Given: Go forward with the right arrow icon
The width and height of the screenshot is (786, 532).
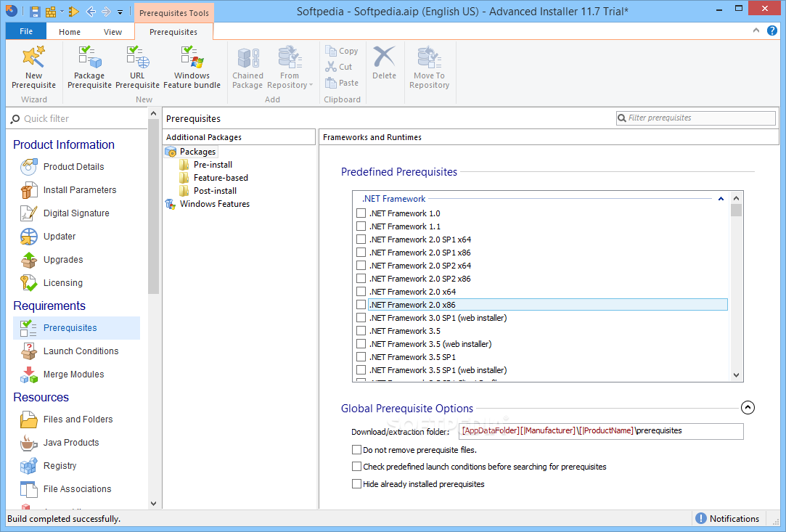Looking at the screenshot, I should coord(106,12).
